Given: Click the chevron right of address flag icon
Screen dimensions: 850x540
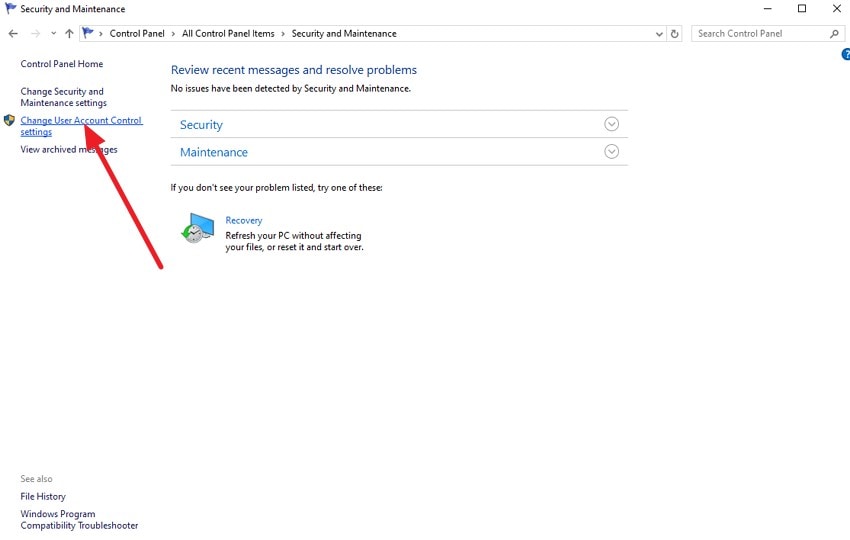Looking at the screenshot, I should point(100,34).
